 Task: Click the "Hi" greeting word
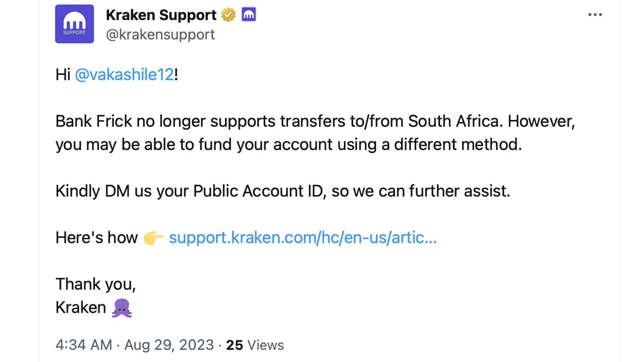click(x=62, y=75)
